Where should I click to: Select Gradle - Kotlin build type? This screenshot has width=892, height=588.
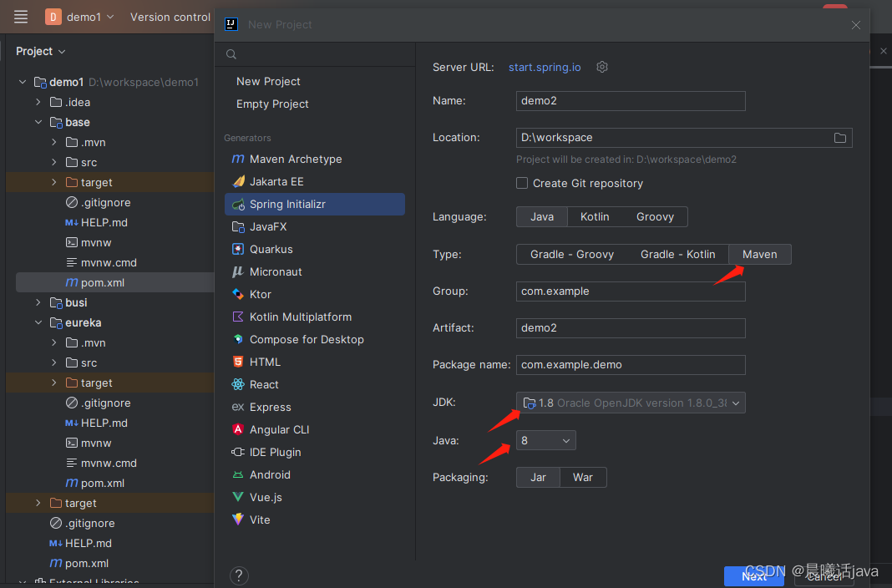[x=678, y=254]
